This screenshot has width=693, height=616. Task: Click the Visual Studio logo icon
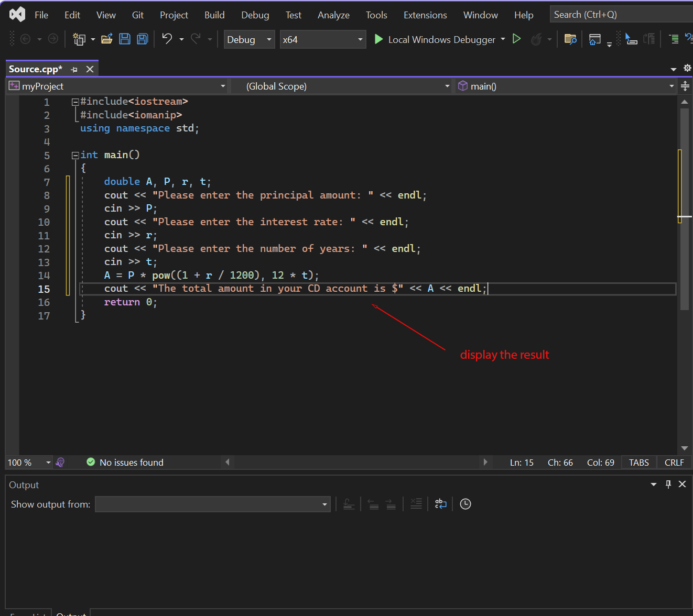tap(17, 14)
